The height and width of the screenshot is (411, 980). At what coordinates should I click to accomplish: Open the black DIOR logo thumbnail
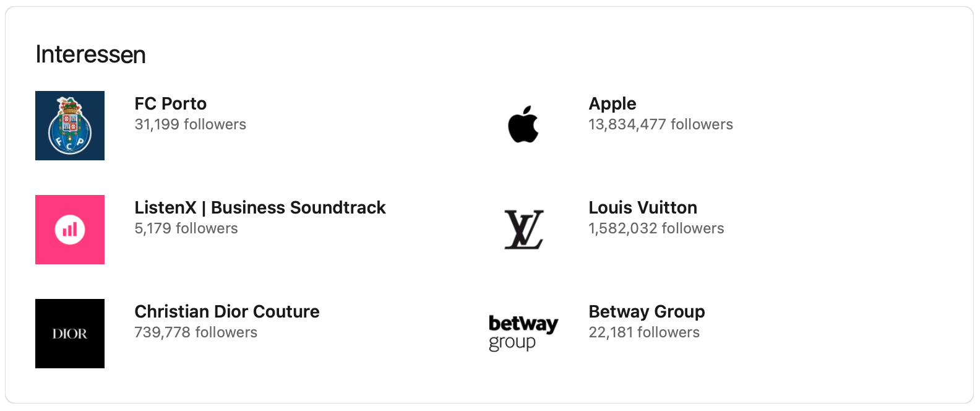tap(70, 334)
